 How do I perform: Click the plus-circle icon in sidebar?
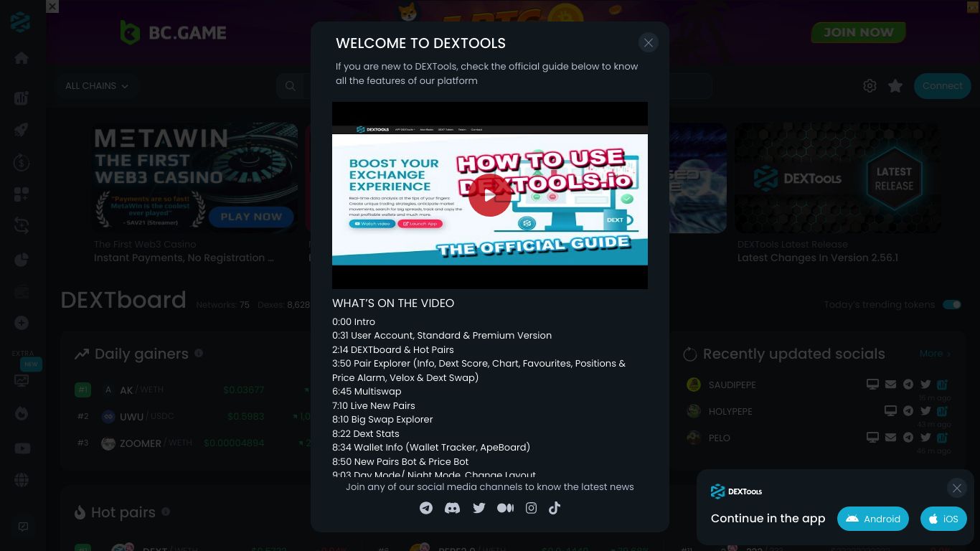pyautogui.click(x=22, y=323)
